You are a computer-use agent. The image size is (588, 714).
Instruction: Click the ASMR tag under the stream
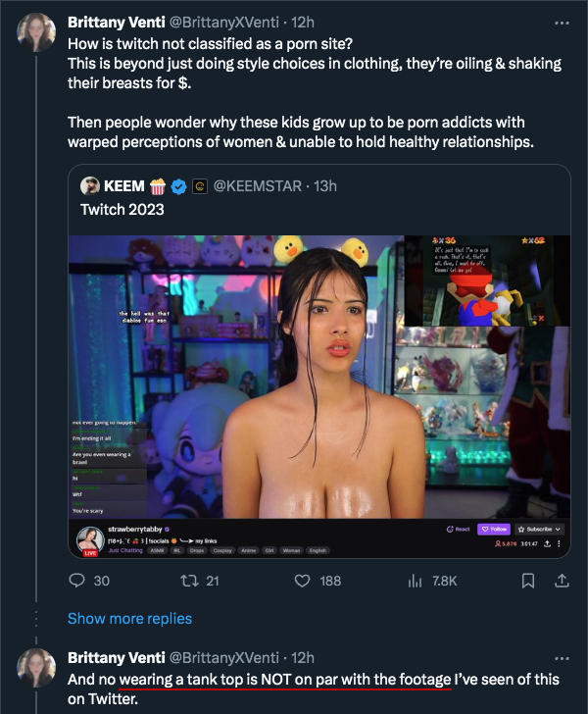point(158,551)
